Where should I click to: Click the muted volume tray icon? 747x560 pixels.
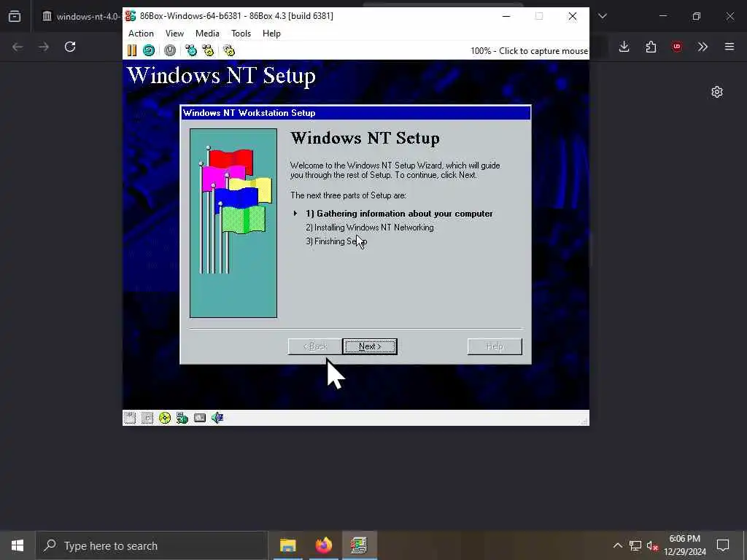coord(653,545)
